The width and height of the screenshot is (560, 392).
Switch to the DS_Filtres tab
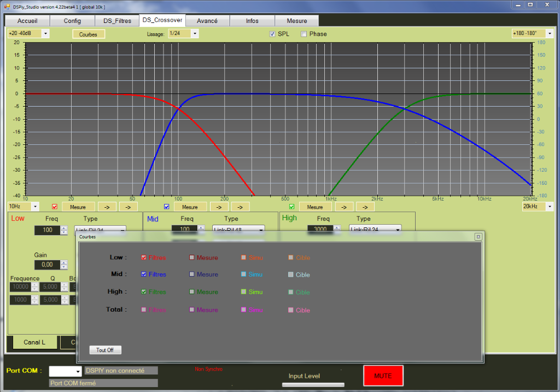pyautogui.click(x=117, y=21)
